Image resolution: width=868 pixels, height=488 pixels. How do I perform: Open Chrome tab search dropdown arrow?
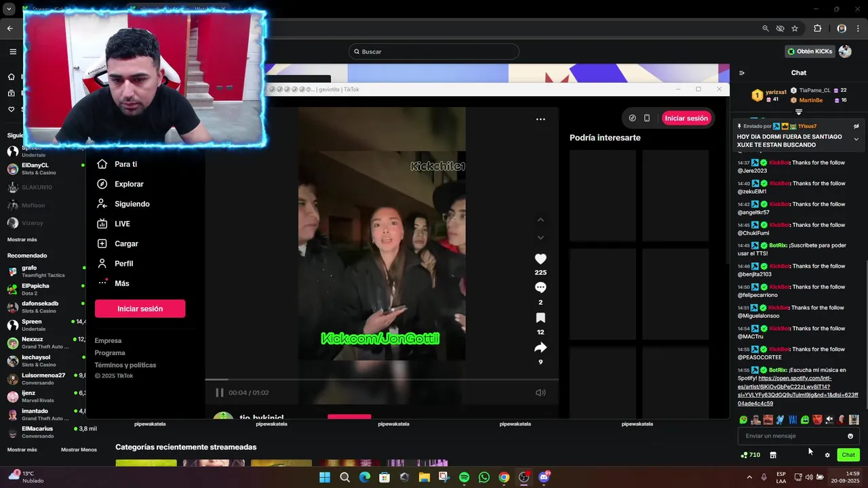click(9, 9)
